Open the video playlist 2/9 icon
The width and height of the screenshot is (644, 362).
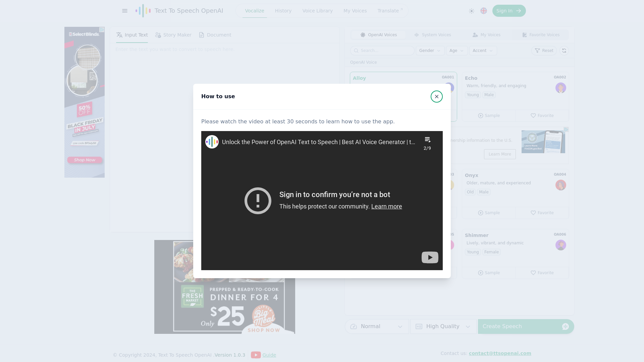point(427,143)
